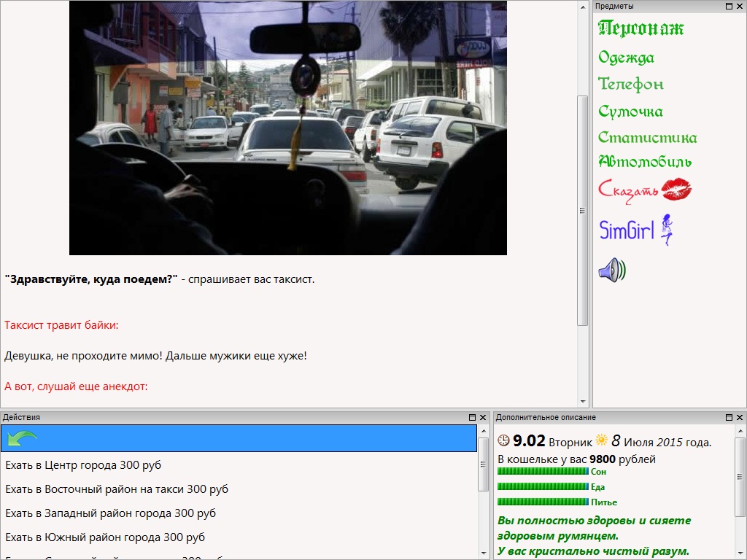Maximize the Действия panel

click(472, 417)
